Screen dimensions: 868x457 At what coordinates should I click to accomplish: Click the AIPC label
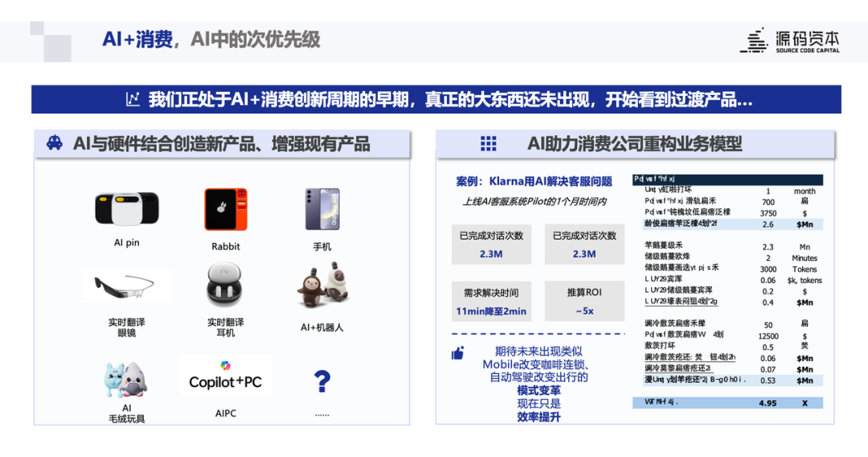[x=226, y=414]
